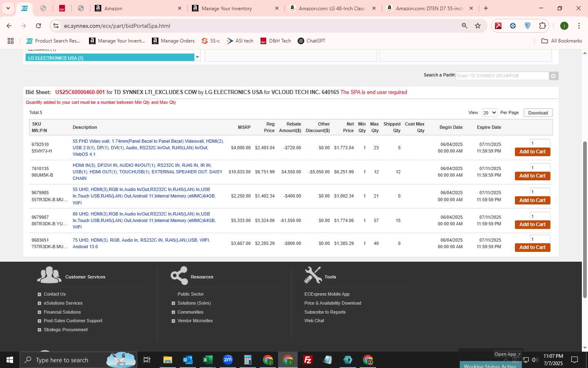Open Manage Orders bookmark
Image resolution: width=588 pixels, height=368 pixels.
click(173, 41)
